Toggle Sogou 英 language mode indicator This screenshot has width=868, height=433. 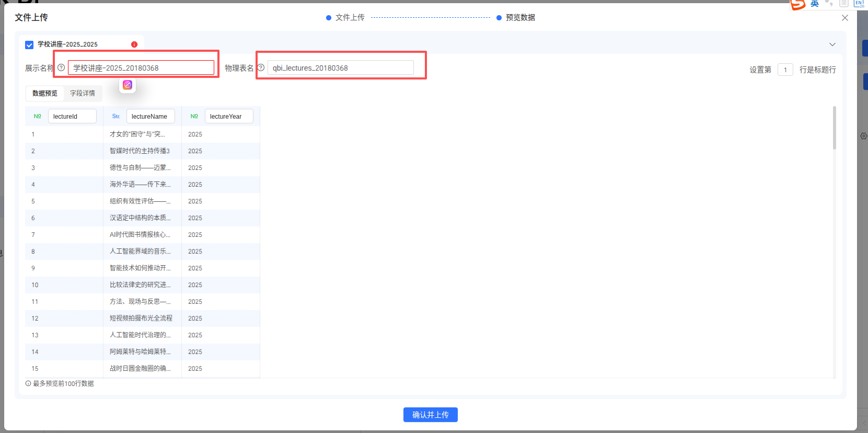814,4
